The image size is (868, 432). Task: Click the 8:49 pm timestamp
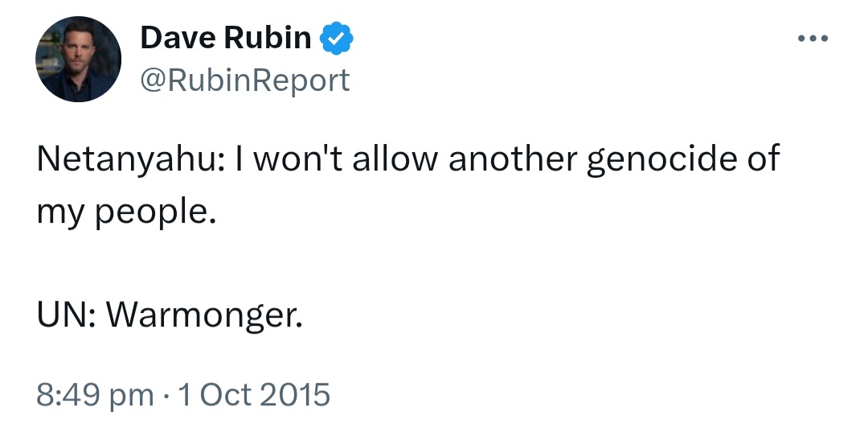95,395
